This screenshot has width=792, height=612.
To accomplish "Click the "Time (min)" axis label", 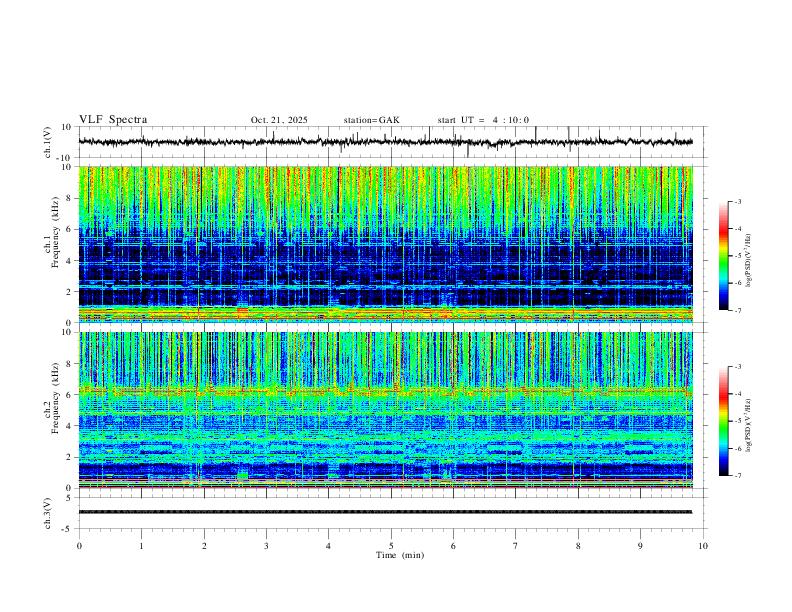I will (400, 555).
